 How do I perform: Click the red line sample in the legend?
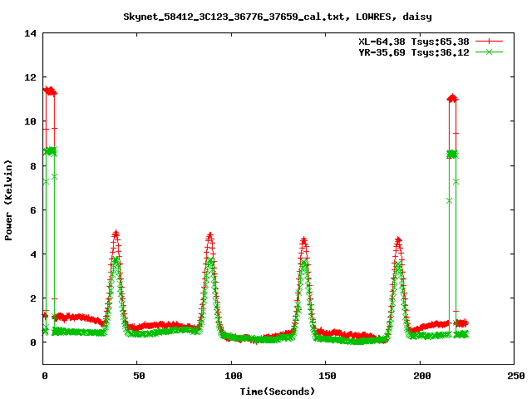tap(489, 42)
